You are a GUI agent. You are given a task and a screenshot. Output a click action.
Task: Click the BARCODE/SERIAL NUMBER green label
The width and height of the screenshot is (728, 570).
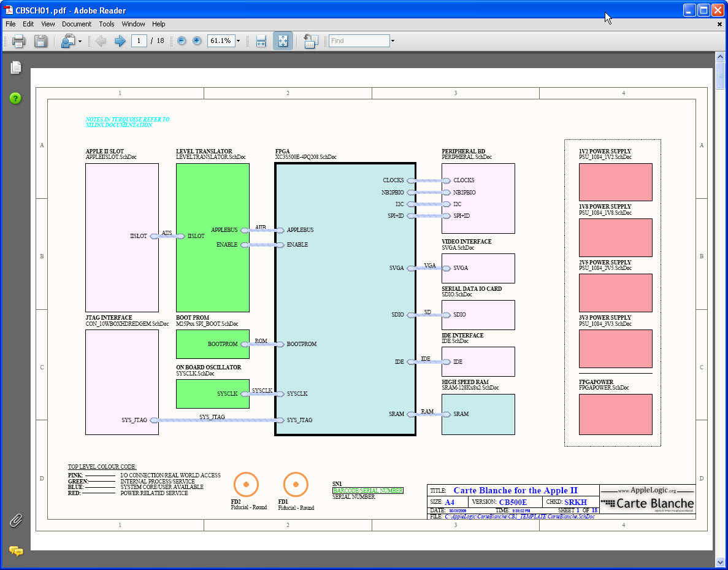[368, 491]
